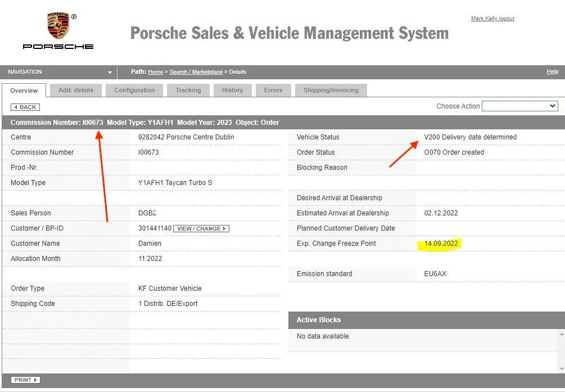Viewport: 565px width, 392px height.
Task: Open the Errors tab
Action: point(273,90)
